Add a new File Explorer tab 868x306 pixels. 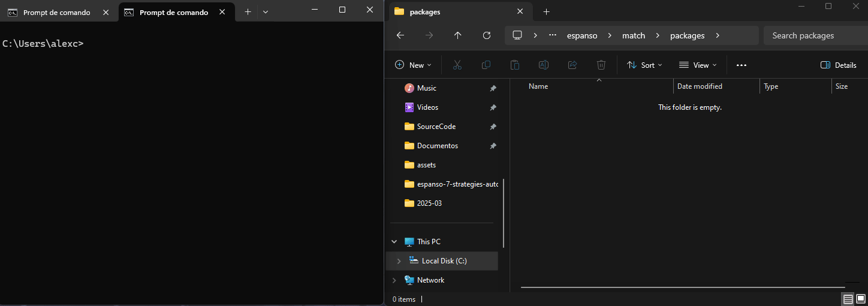click(546, 11)
